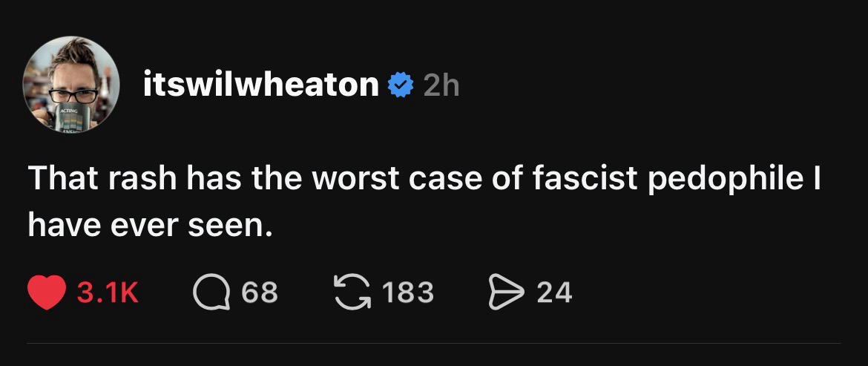The image size is (868, 366).
Task: Click the mug shown in the avatar
Action: pyautogui.click(x=73, y=119)
